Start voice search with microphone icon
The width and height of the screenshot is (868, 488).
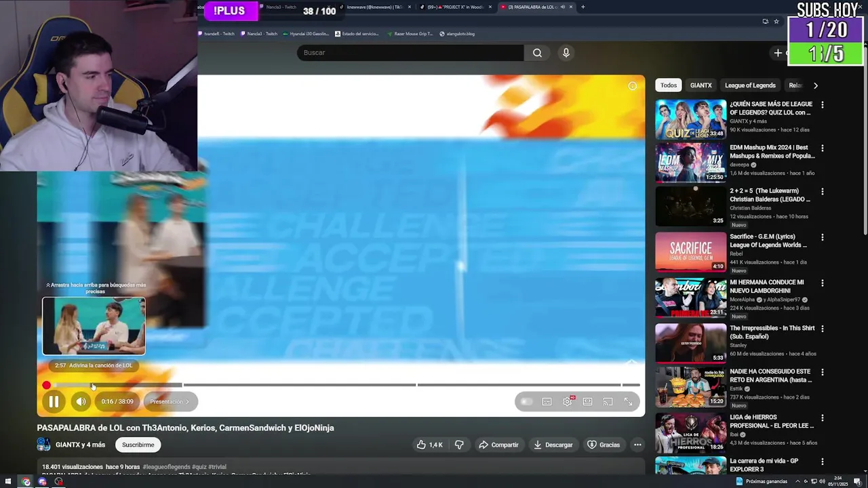[566, 53]
